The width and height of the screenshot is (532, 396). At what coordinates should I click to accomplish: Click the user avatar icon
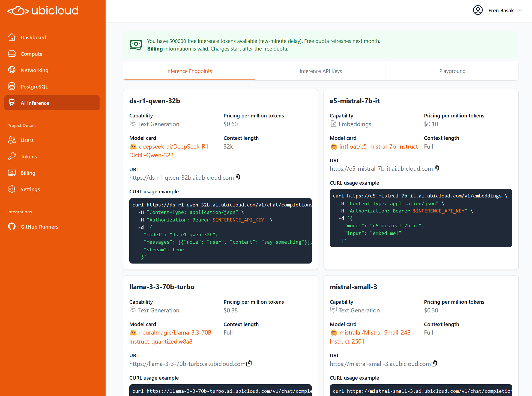(478, 10)
